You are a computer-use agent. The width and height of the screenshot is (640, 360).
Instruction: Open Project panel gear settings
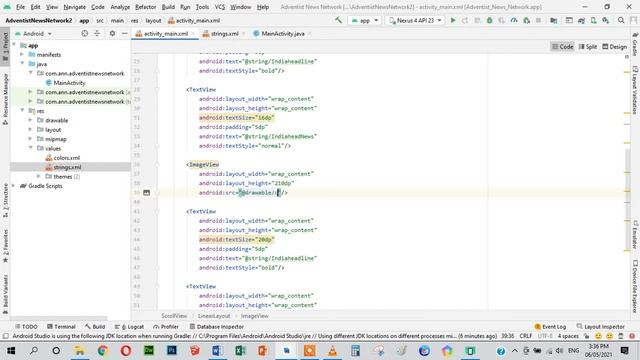(112, 33)
